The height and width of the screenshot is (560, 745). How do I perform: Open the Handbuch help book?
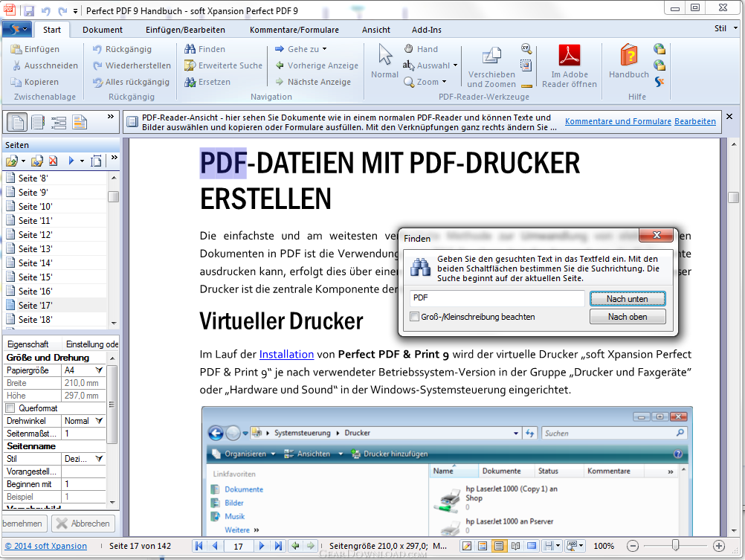[x=628, y=61]
